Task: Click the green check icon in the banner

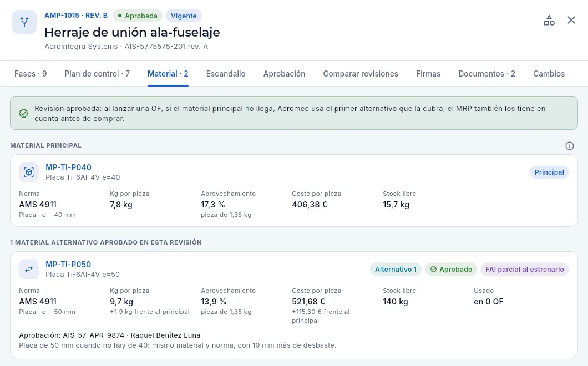Action: click(x=24, y=113)
